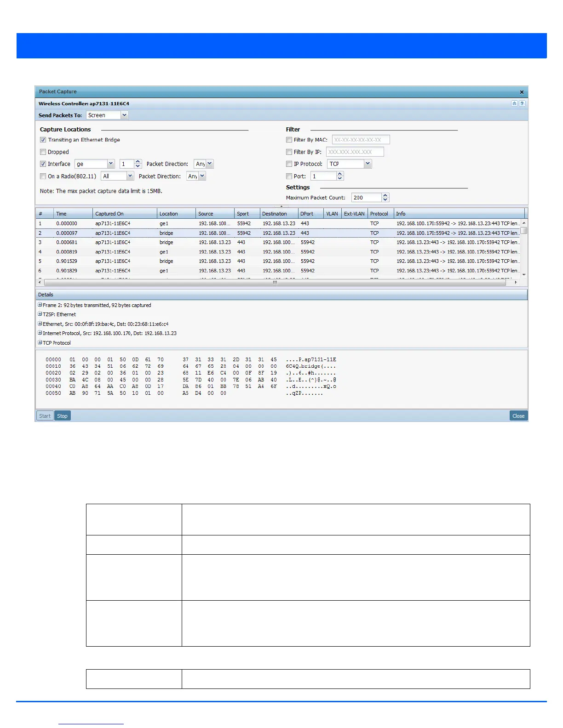
Task: Expand the TCP Protocol details node
Action: 40,343
